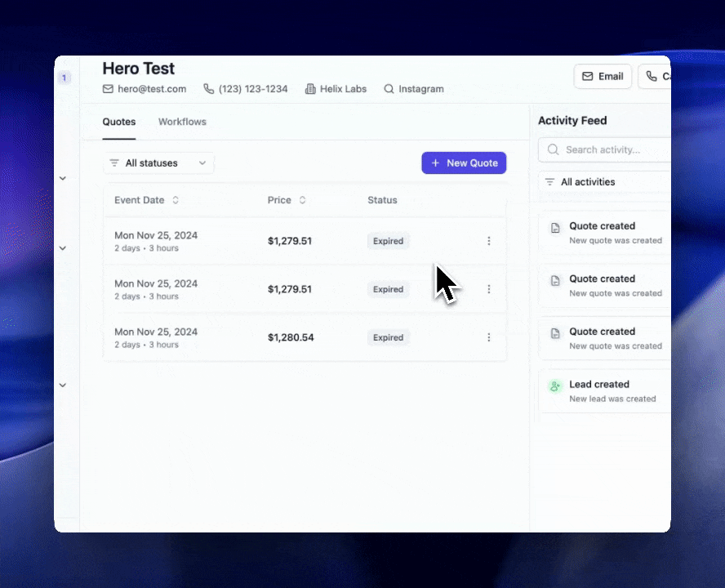Sort quotes by Price column

tap(287, 200)
